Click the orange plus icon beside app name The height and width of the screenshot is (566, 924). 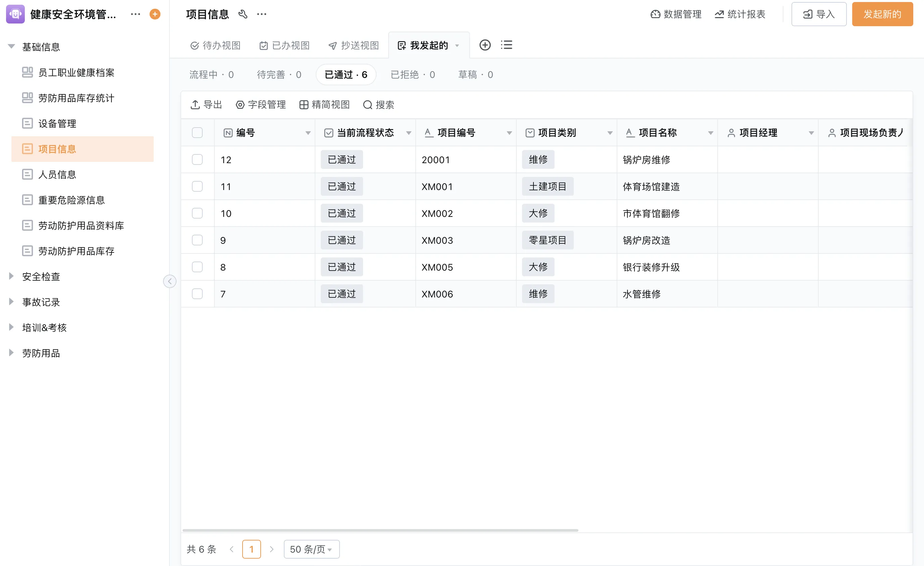click(x=155, y=14)
